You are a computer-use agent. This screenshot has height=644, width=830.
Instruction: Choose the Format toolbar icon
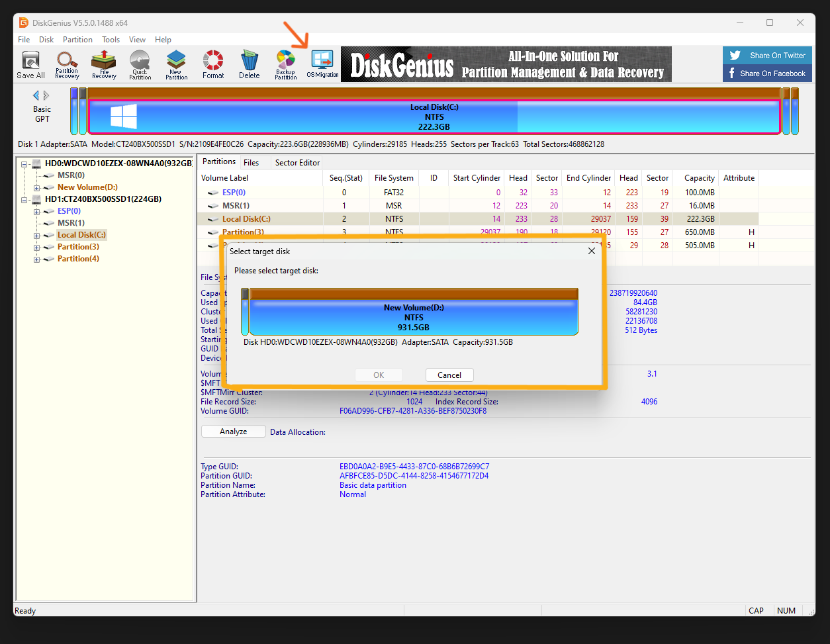pyautogui.click(x=213, y=64)
